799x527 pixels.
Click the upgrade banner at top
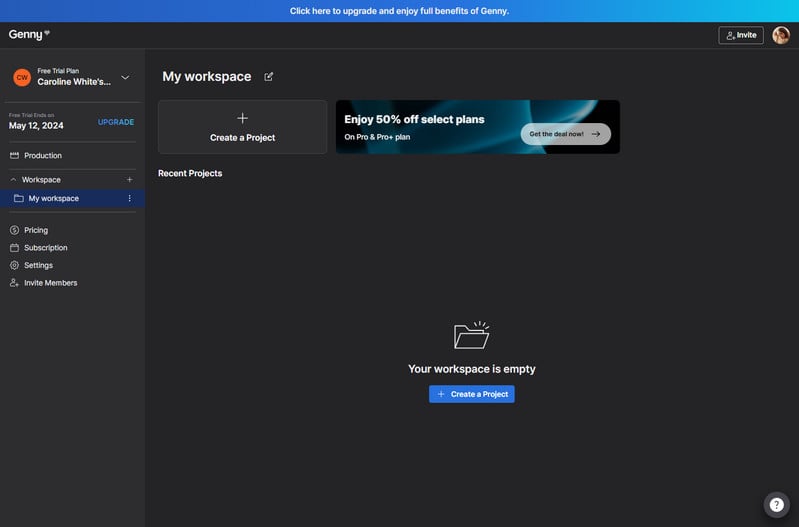[400, 11]
